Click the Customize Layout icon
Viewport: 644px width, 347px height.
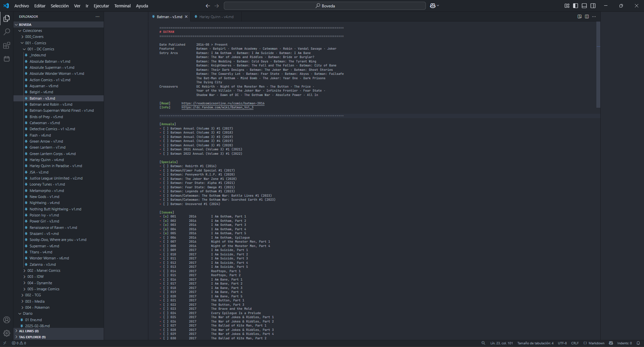(567, 6)
